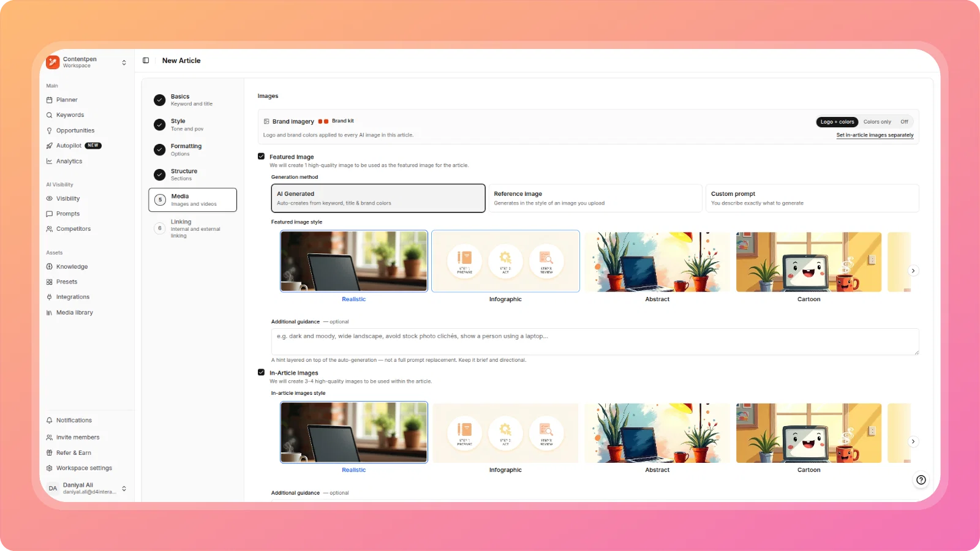
Task: Click the Keywords search icon
Action: [50, 115]
